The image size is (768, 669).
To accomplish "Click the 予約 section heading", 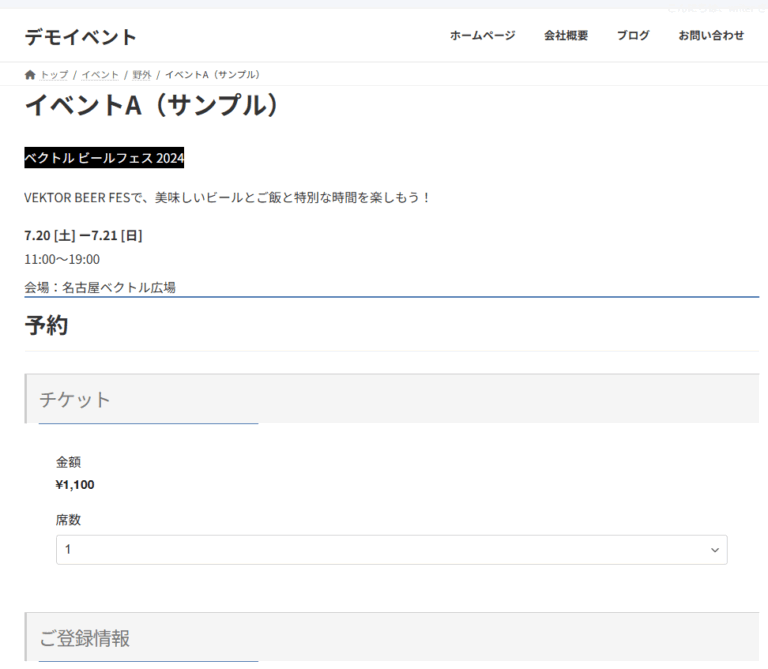I will click(47, 325).
